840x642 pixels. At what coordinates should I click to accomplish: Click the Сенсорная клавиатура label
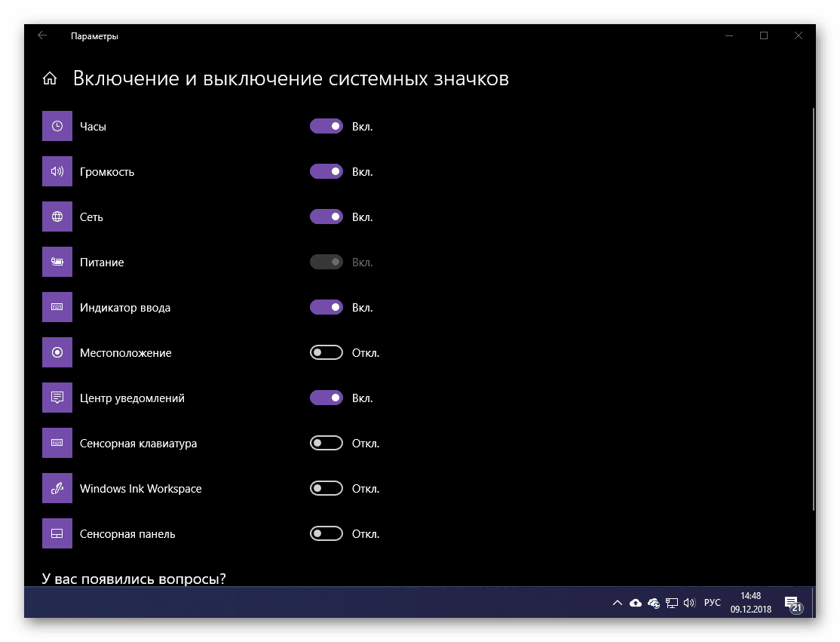(138, 444)
